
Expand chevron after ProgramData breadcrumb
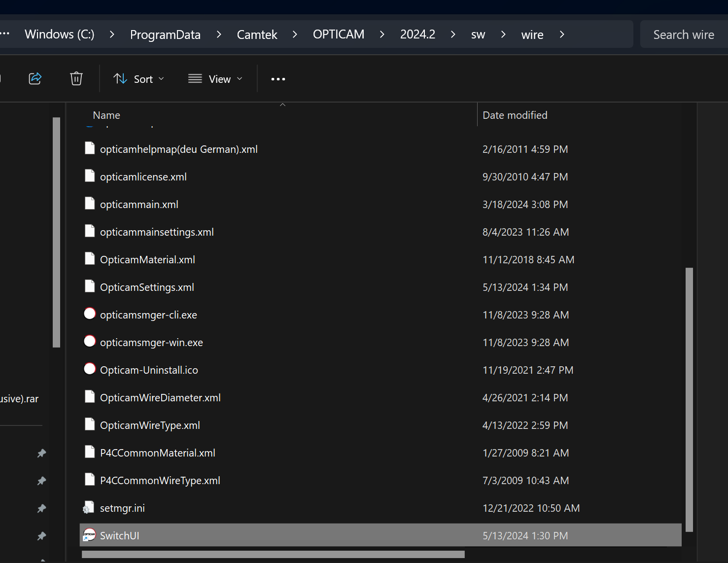(219, 34)
